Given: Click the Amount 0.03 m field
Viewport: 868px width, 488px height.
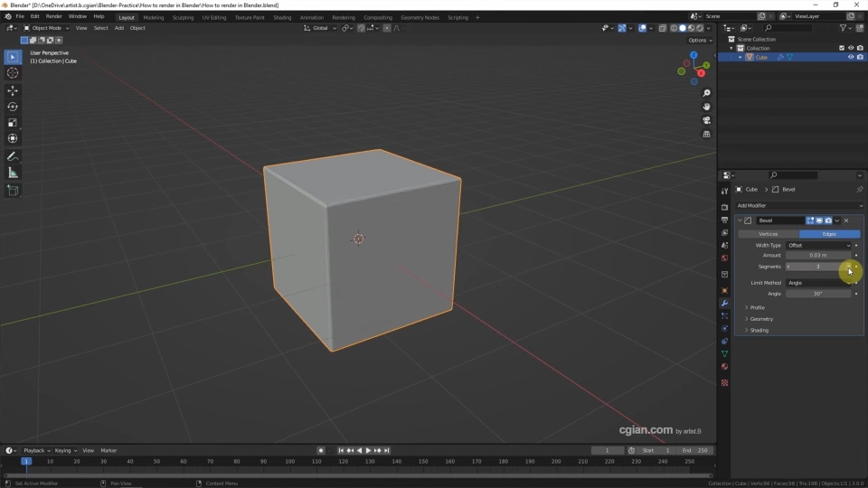Looking at the screenshot, I should pos(818,256).
